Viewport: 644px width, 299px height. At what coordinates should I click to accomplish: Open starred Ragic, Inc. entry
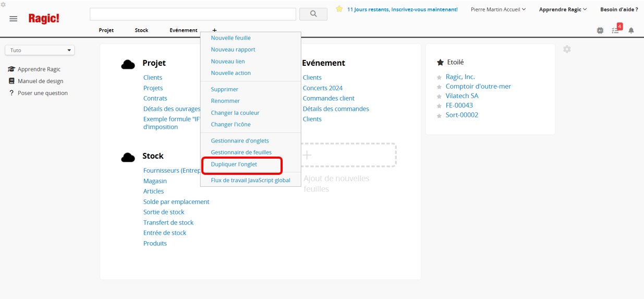pos(460,77)
